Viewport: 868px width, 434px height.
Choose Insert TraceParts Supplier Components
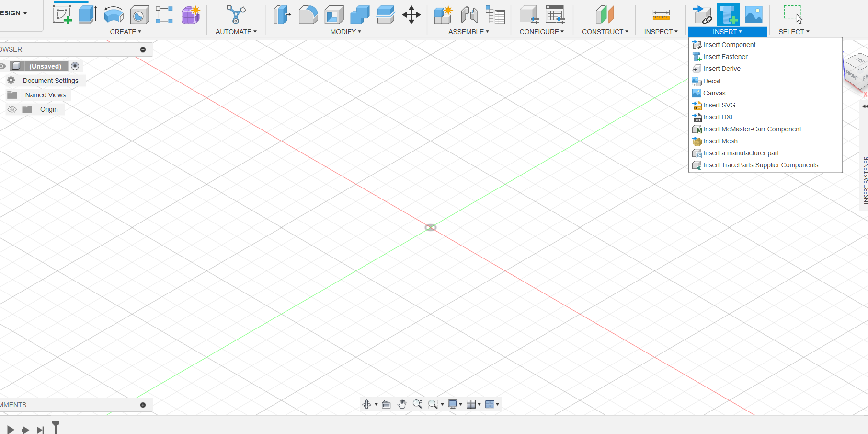[x=765, y=165]
